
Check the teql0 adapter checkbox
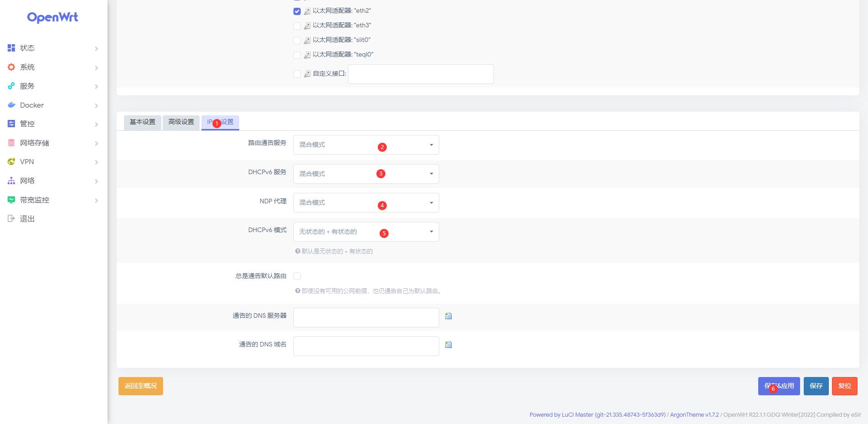(x=297, y=55)
